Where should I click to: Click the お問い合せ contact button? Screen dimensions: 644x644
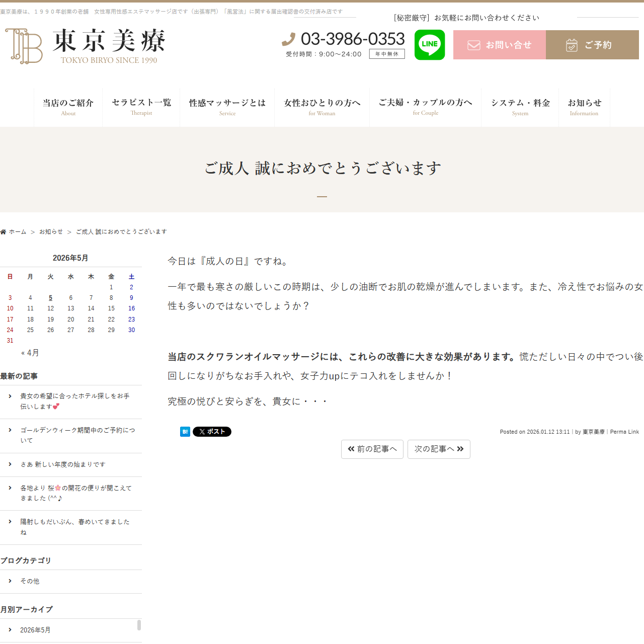pos(500,45)
